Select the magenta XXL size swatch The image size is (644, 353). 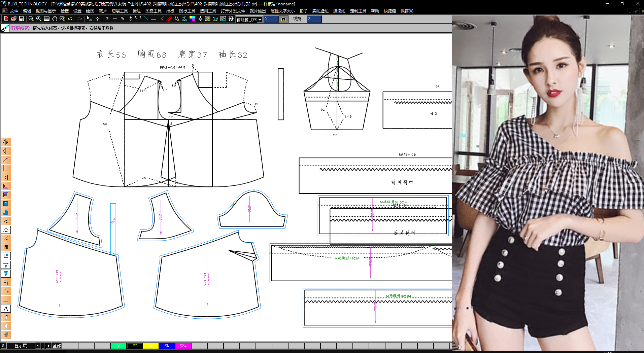click(x=183, y=346)
